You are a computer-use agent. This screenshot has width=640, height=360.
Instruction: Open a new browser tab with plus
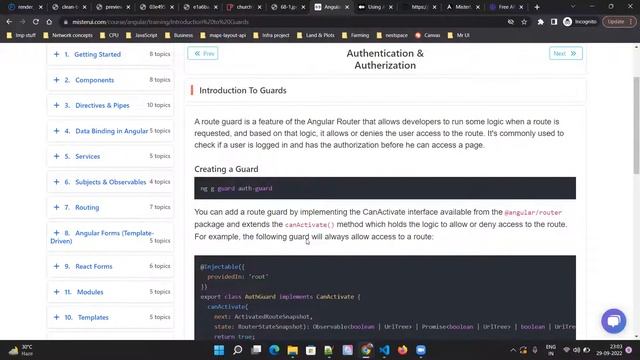tap(537, 7)
